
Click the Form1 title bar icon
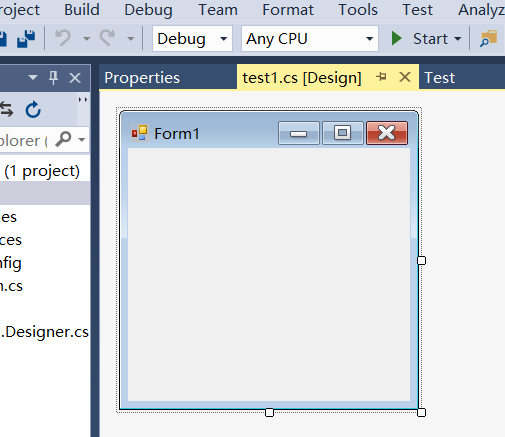139,133
